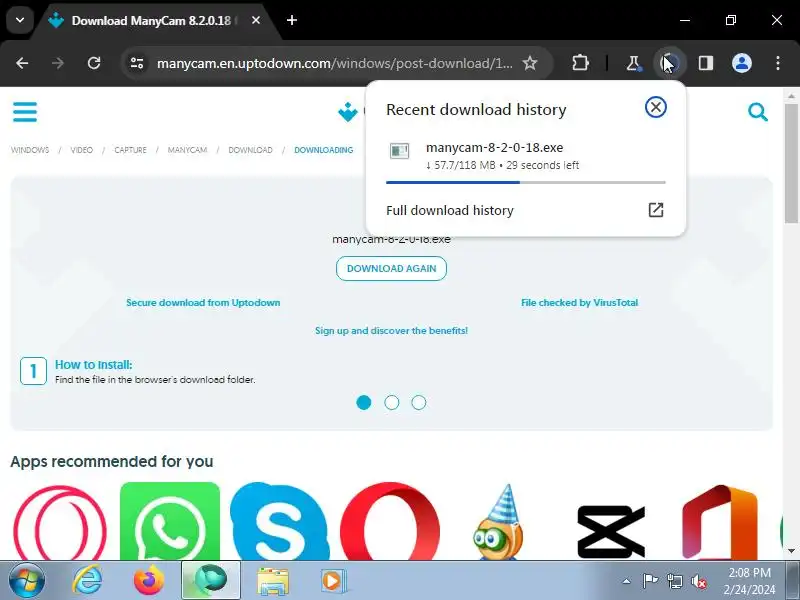Click the open-in-new-tab icon for download history
This screenshot has width=800, height=600.
656,210
